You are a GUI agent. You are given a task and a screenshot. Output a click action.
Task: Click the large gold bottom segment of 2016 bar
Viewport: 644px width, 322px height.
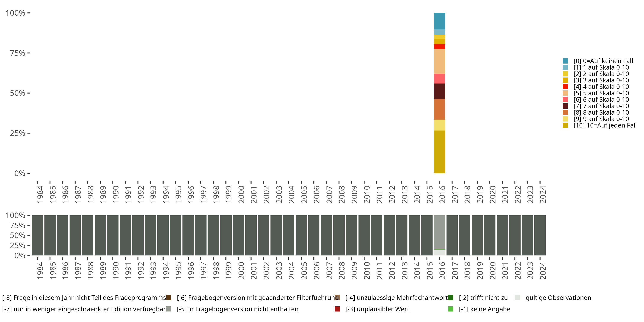click(439, 152)
